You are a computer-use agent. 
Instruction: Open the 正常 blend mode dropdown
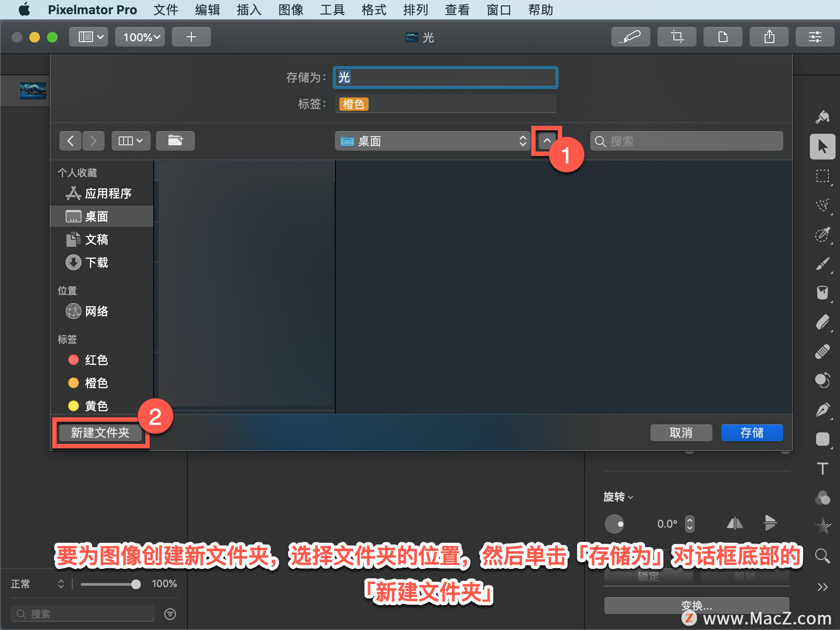pos(38,584)
